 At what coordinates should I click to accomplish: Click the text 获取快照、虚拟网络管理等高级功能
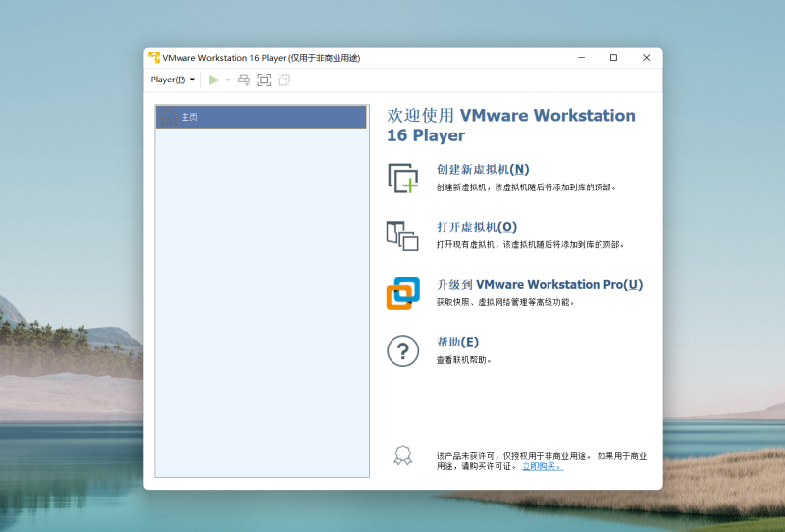pyautogui.click(x=505, y=302)
